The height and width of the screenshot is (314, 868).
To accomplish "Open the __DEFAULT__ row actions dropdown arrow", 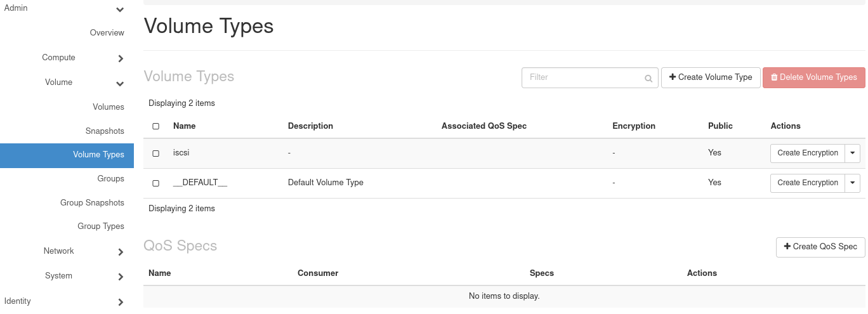I will pyautogui.click(x=853, y=183).
